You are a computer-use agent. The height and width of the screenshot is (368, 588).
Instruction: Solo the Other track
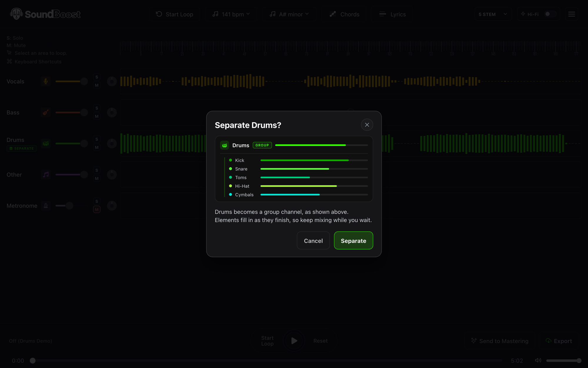click(97, 170)
